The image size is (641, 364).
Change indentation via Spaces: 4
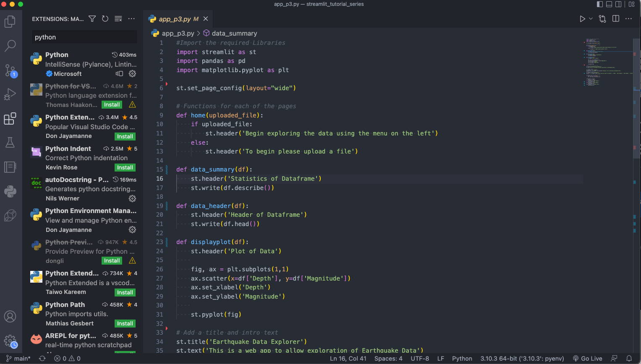pos(388,359)
